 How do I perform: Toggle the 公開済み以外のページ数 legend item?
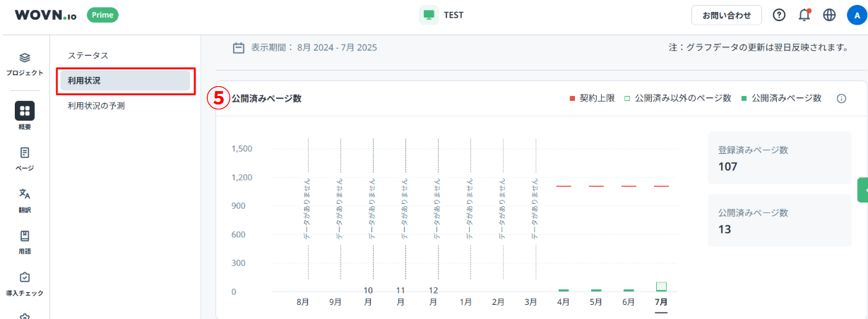coord(677,99)
